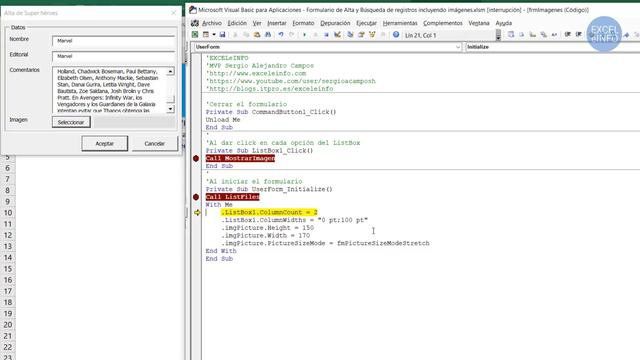Click the '.imgPicture.Height = 150' line
This screenshot has width=640, height=360.
click(267, 228)
